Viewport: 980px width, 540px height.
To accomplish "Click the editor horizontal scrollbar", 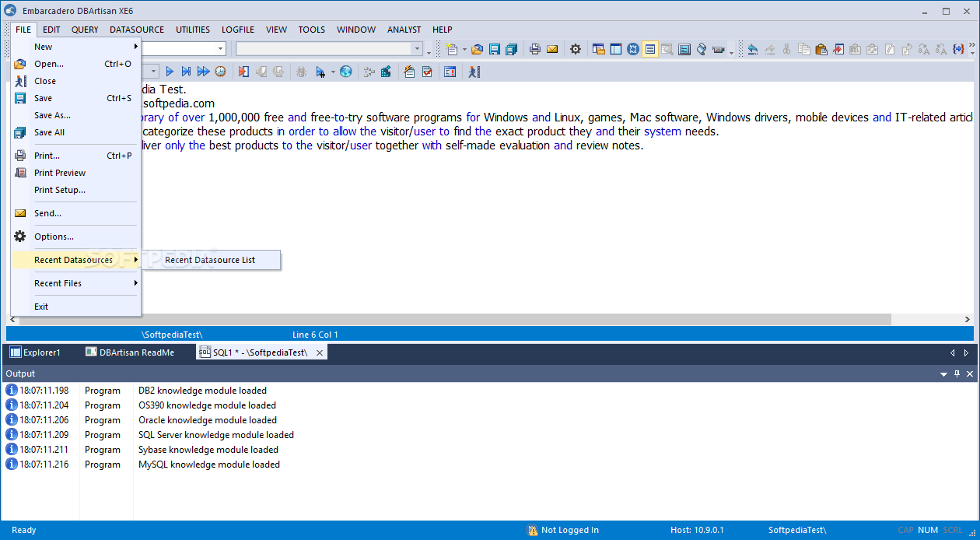I will pos(455,319).
